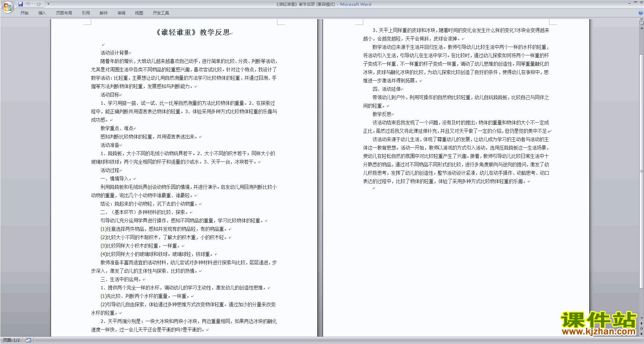This screenshot has width=644, height=344.
Task: Click the blue Help question mark icon
Action: 641,13
